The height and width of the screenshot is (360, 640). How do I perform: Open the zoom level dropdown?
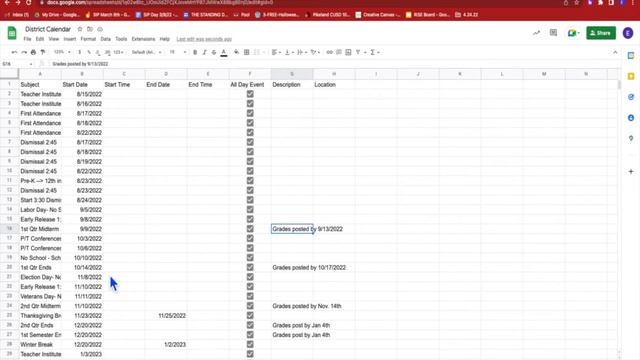(62, 52)
